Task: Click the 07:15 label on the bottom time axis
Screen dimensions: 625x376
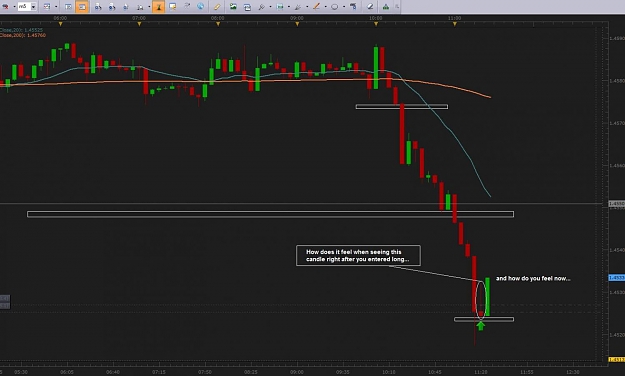Action: click(x=159, y=372)
